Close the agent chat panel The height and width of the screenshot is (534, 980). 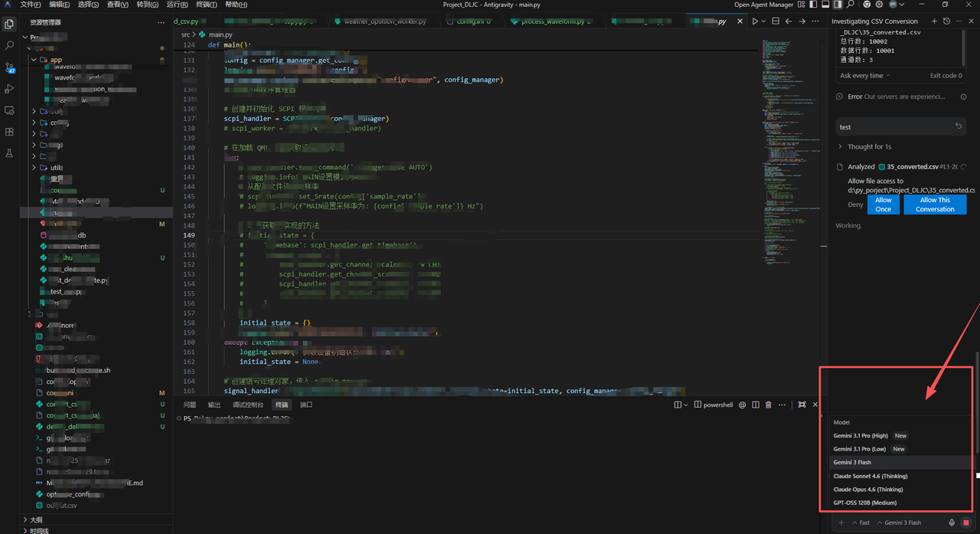[x=971, y=21]
